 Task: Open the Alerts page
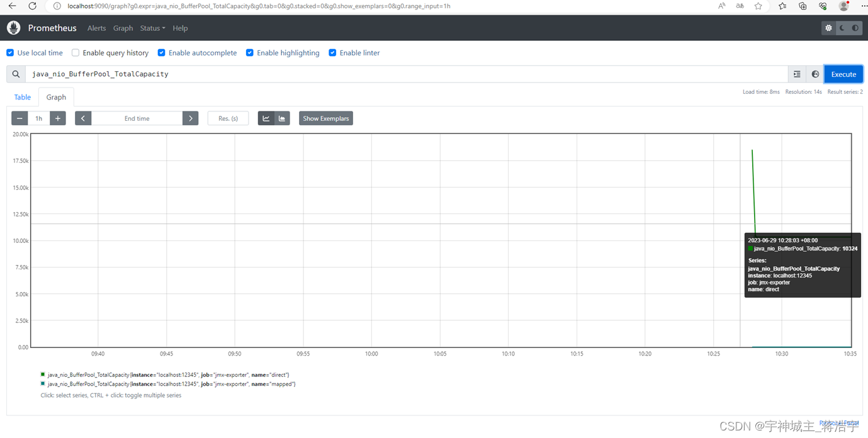96,28
